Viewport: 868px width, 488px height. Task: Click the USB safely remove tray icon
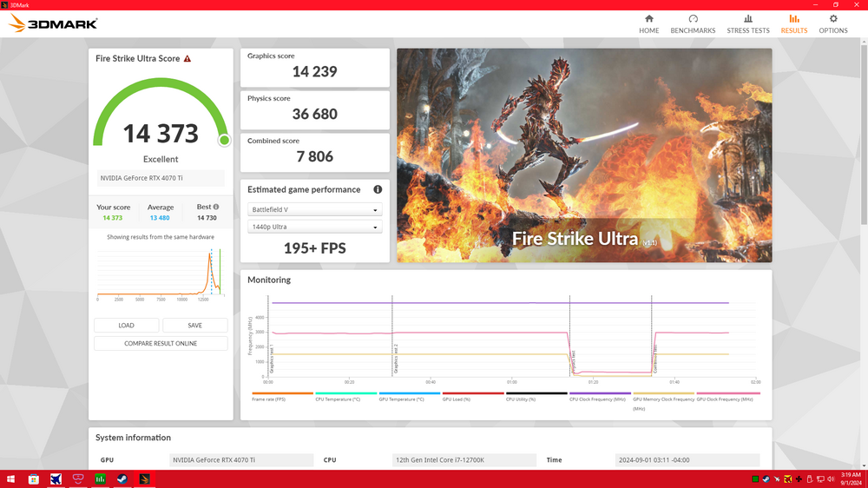point(809,479)
